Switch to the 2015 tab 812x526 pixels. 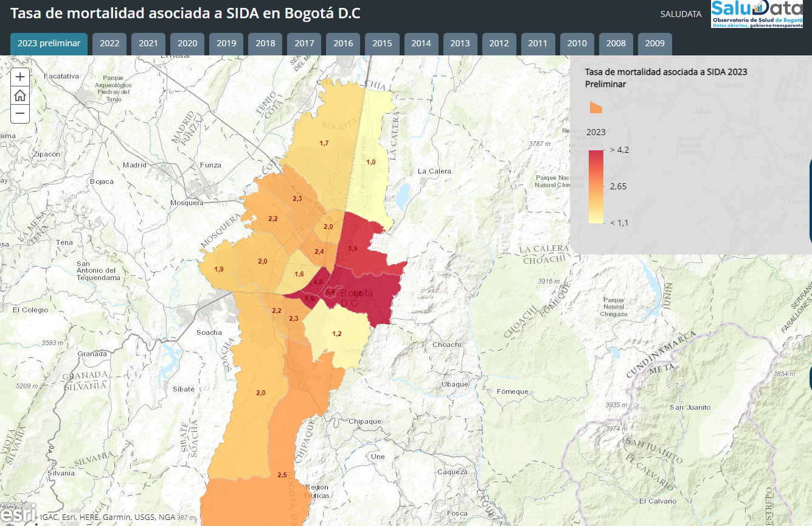(x=382, y=44)
